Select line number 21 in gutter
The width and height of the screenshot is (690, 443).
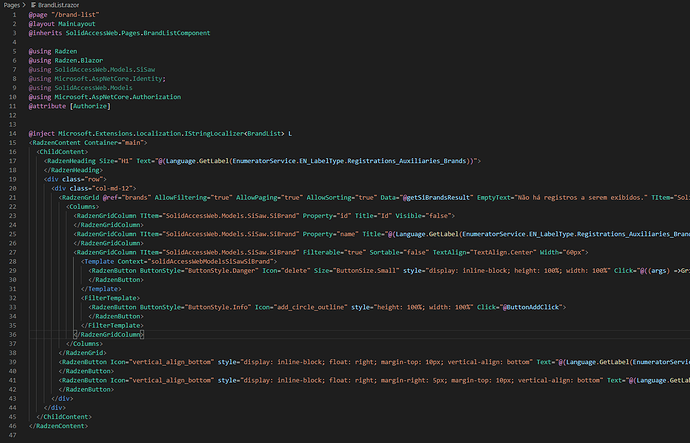click(x=12, y=198)
